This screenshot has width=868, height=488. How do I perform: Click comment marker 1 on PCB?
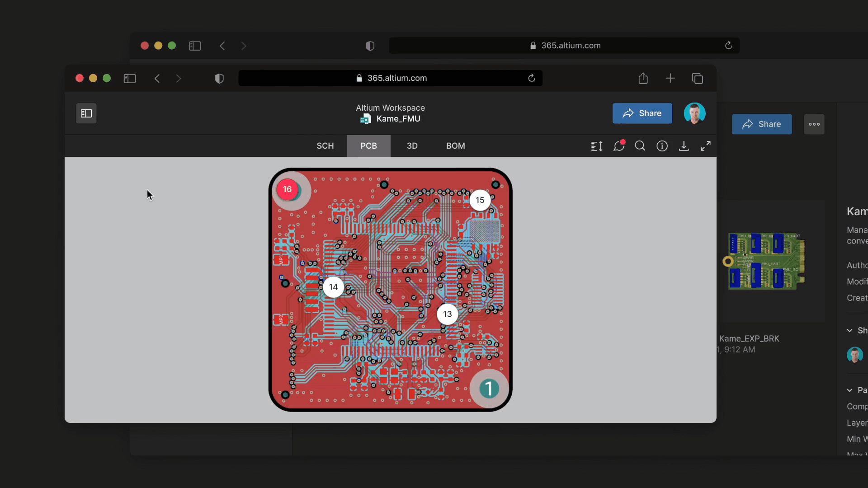pos(489,389)
